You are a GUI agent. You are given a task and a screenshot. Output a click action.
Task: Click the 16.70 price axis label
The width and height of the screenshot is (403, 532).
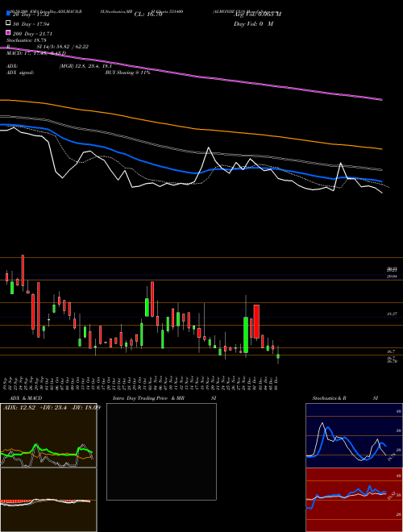point(393,361)
